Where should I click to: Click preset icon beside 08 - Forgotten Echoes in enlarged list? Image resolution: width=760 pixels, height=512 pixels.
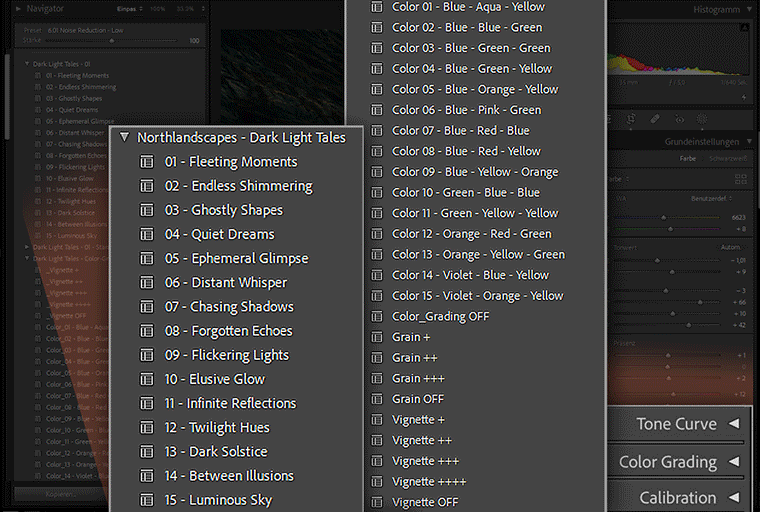pos(147,331)
